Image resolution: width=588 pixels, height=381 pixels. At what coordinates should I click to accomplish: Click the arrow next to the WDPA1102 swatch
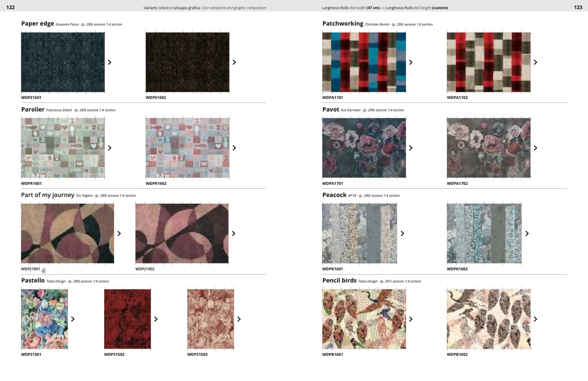click(535, 62)
